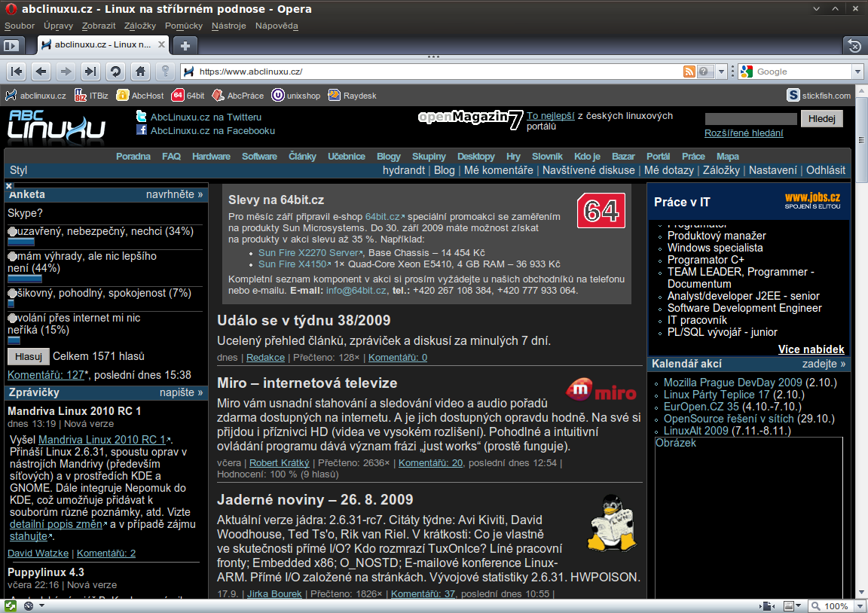868x613 pixels.
Task: Open the Raydesk bookmark
Action: coord(352,96)
